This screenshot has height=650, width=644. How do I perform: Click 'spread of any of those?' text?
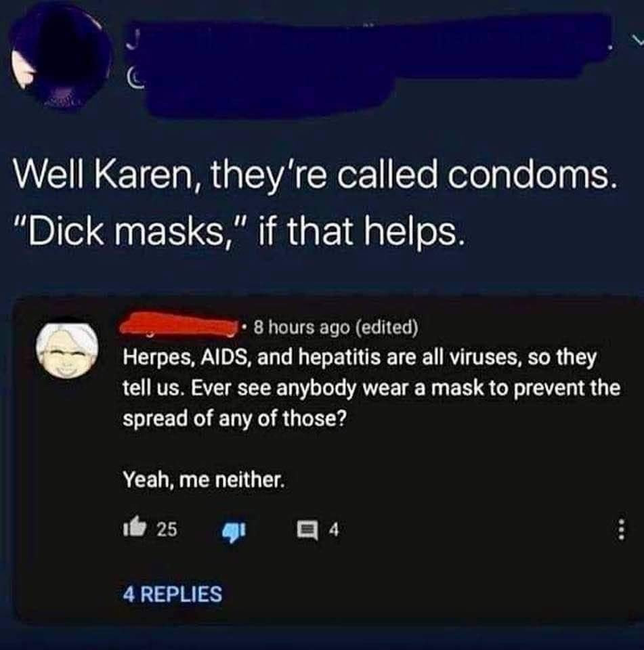tap(234, 419)
